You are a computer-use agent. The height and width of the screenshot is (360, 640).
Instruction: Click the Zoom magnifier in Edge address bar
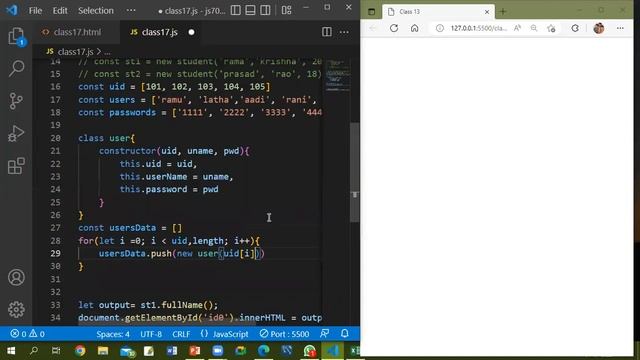click(x=534, y=28)
